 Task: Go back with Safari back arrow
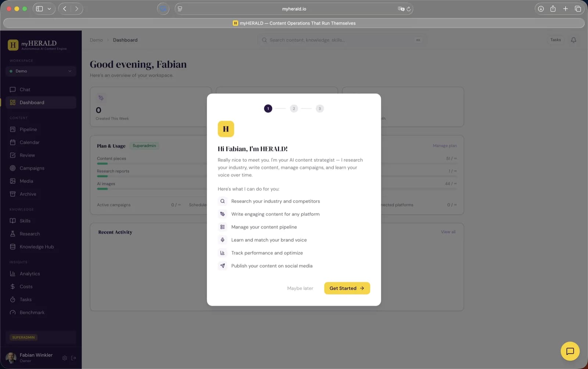(65, 9)
